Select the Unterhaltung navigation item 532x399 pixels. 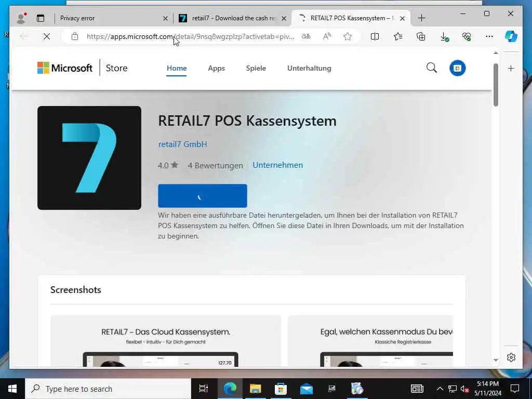tap(309, 68)
